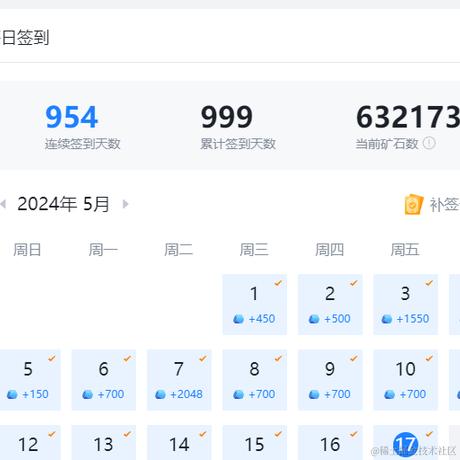Click the 当前矿石数 label

pos(387,144)
